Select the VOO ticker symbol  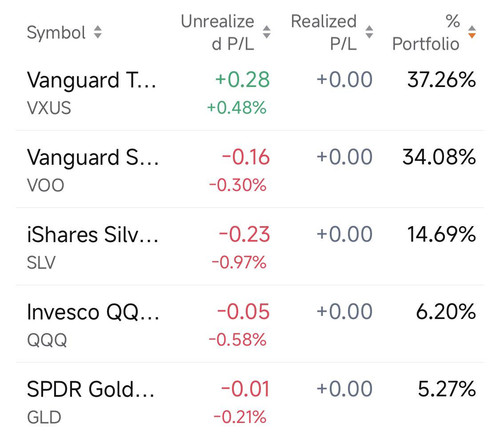[x=45, y=185]
